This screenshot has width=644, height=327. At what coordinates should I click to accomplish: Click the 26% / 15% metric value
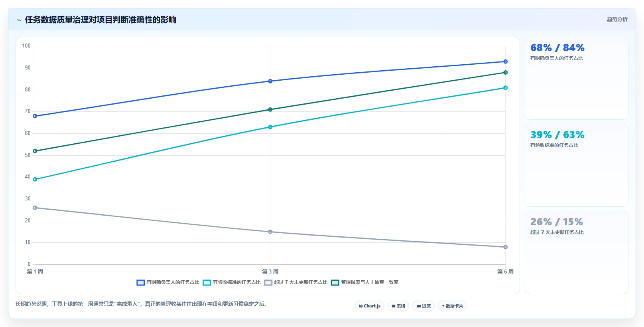pyautogui.click(x=556, y=222)
